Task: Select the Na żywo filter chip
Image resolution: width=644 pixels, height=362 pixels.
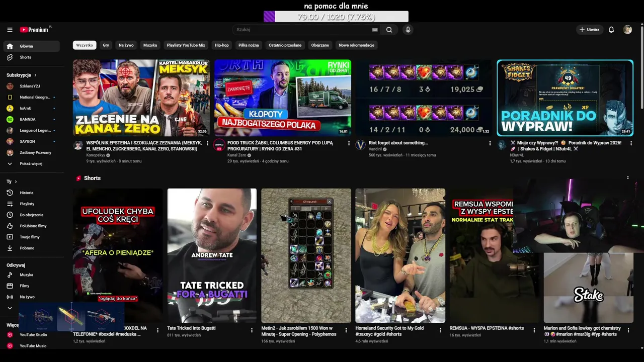Action: (126, 45)
